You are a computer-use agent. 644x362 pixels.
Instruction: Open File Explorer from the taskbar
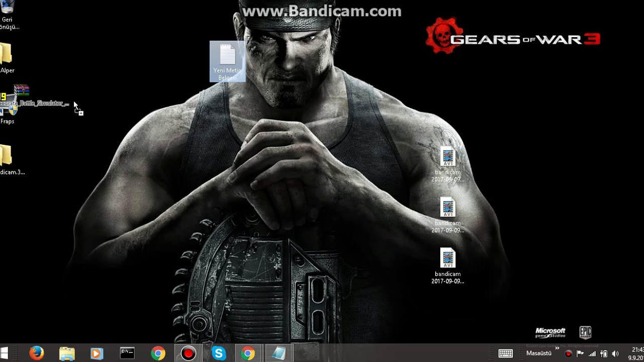pyautogui.click(x=67, y=353)
